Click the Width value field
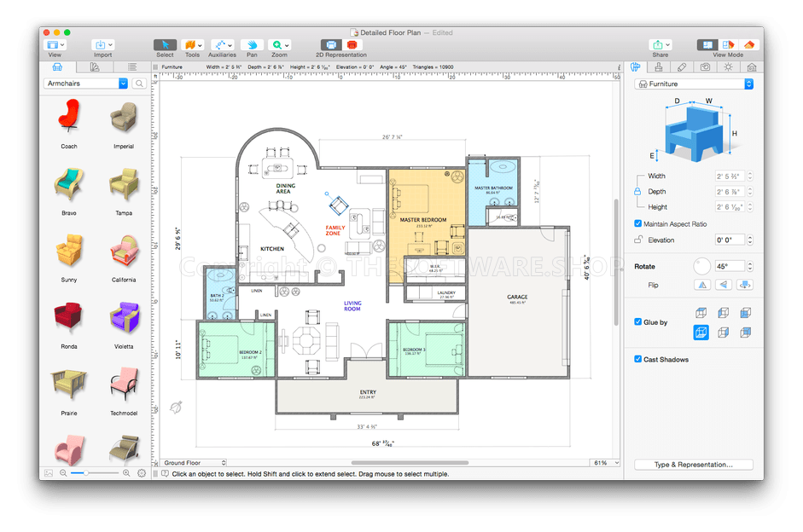Image resolution: width=803 pixels, height=532 pixels. click(730, 176)
